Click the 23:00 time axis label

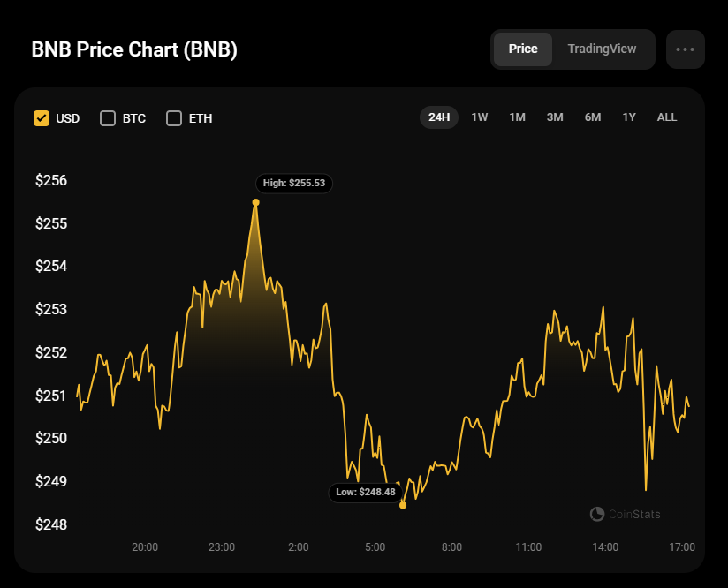click(x=222, y=547)
